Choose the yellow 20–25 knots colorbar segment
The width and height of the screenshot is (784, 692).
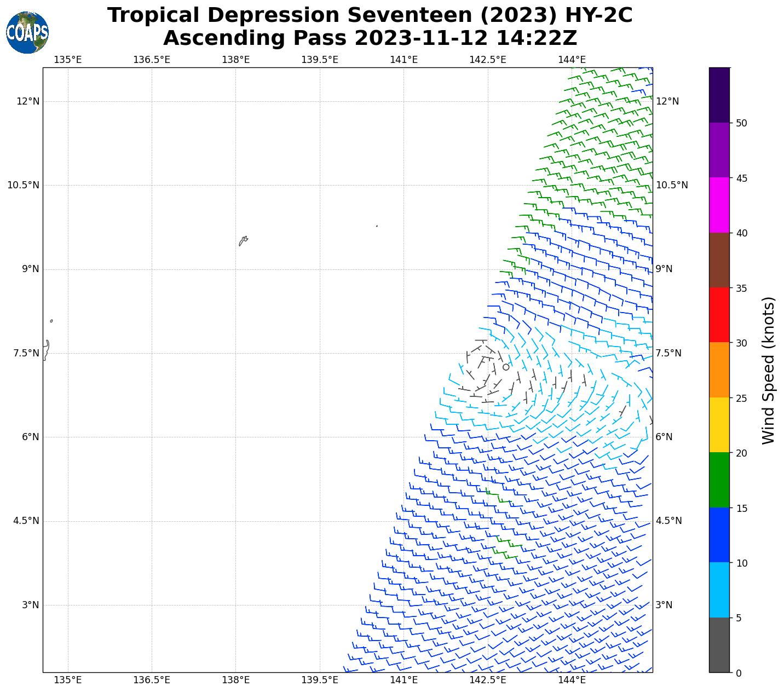(719, 425)
